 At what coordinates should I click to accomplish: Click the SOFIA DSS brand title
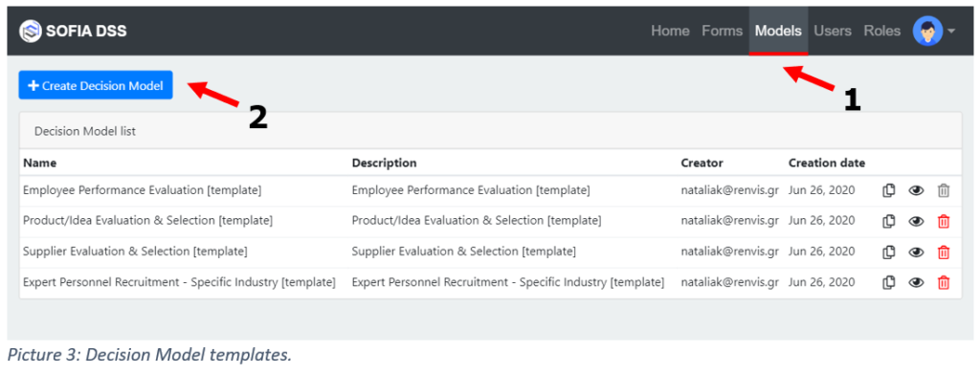pos(86,31)
